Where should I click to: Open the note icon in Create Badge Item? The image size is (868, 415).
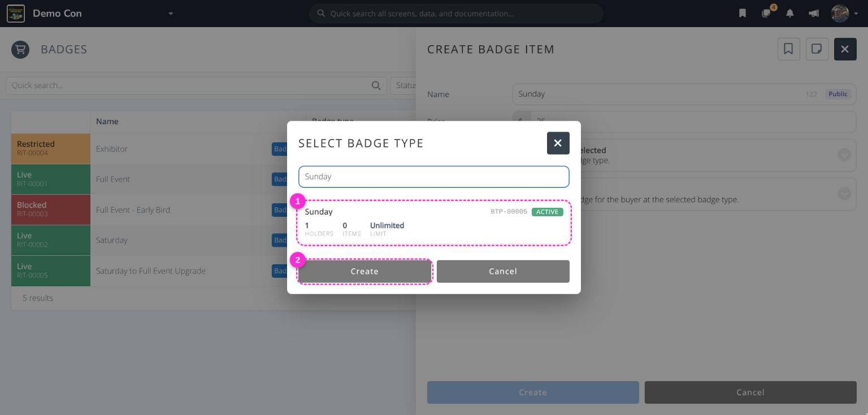click(x=817, y=49)
